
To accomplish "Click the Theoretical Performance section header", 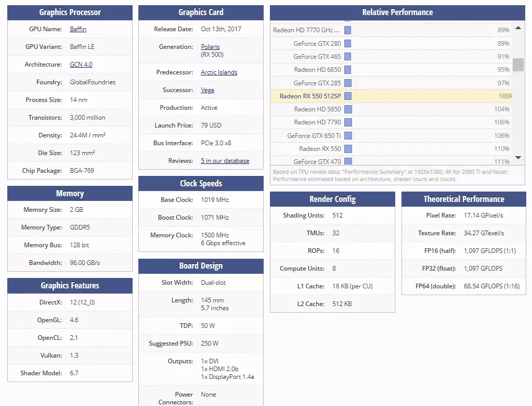I will (464, 199).
